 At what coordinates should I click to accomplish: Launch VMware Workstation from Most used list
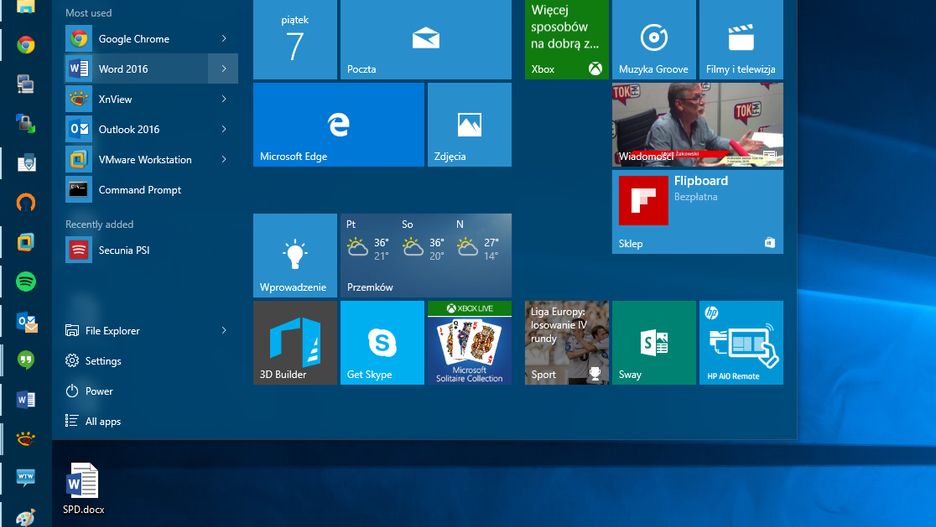pyautogui.click(x=144, y=160)
